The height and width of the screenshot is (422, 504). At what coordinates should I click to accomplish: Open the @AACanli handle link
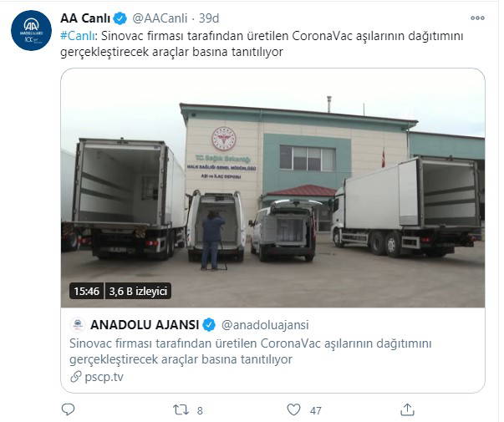pos(160,18)
